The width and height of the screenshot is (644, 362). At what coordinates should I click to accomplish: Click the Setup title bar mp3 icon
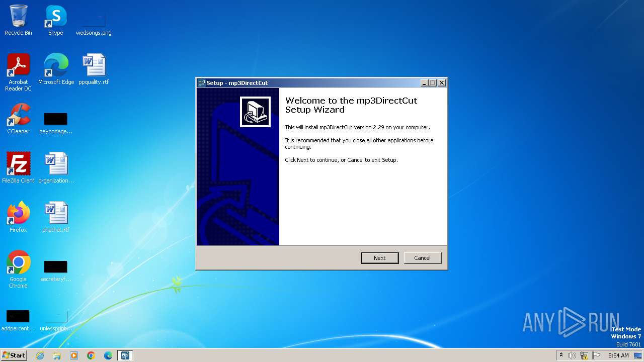pos(201,83)
